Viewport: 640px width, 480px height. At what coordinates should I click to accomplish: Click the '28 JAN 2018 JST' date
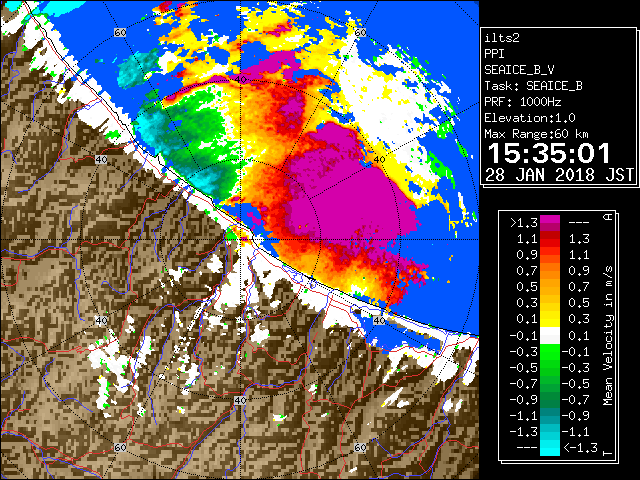pyautogui.click(x=559, y=175)
